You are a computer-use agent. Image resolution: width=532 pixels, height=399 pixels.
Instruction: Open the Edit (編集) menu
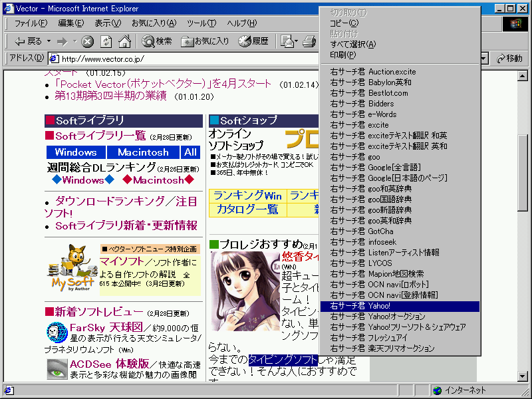point(70,23)
